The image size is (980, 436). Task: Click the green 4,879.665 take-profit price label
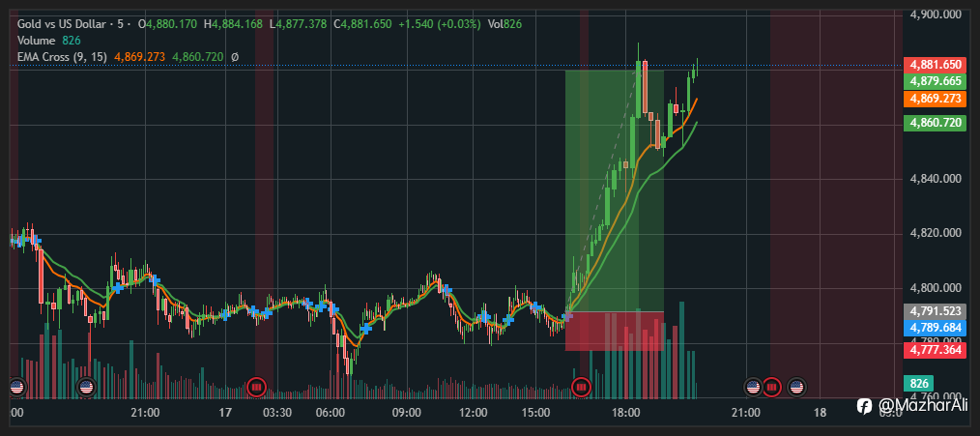[x=935, y=81]
